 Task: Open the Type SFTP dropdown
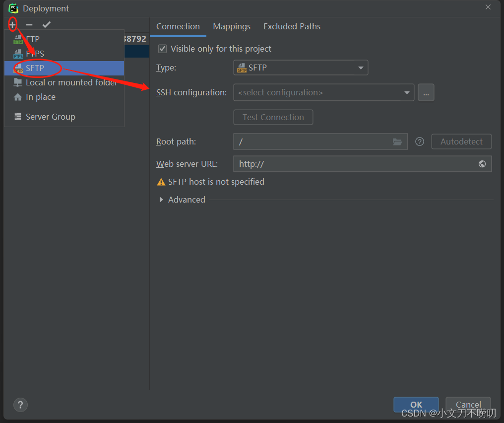(301, 68)
